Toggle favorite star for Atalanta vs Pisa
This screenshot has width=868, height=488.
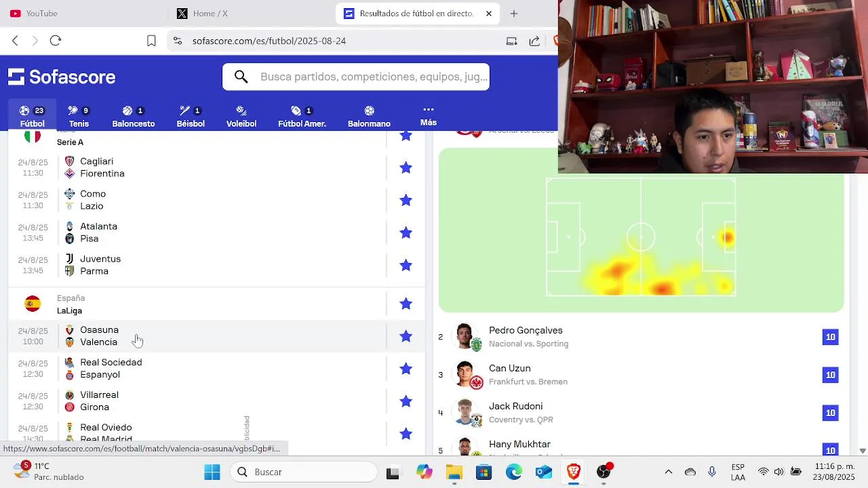point(406,232)
